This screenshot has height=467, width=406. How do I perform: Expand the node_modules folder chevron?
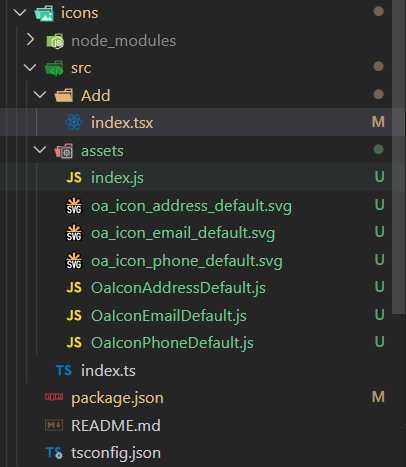(30, 40)
